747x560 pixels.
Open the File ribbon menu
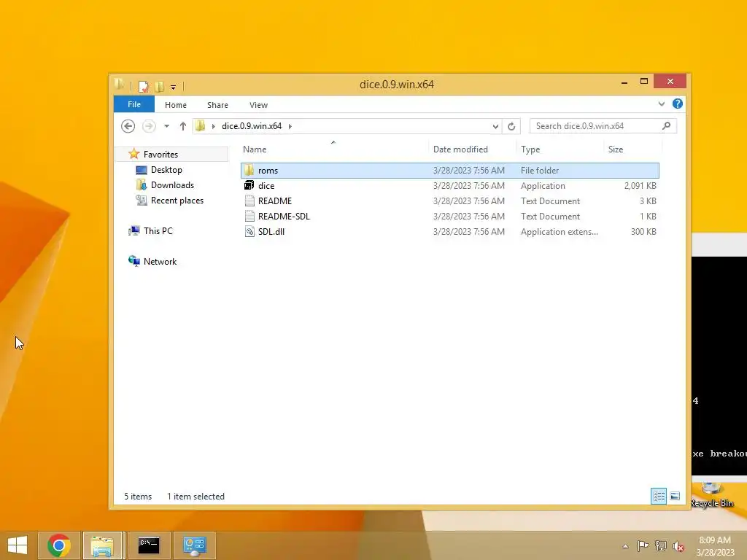pos(134,104)
